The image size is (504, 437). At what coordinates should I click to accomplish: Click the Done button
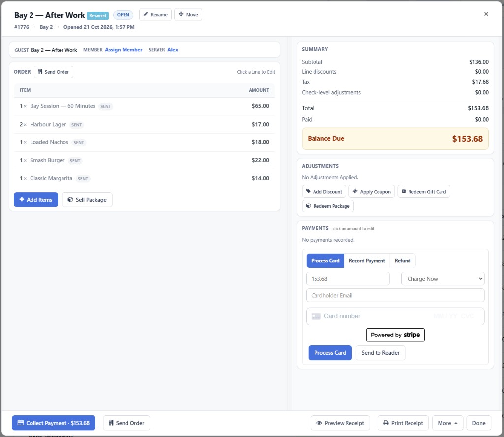pyautogui.click(x=478, y=423)
